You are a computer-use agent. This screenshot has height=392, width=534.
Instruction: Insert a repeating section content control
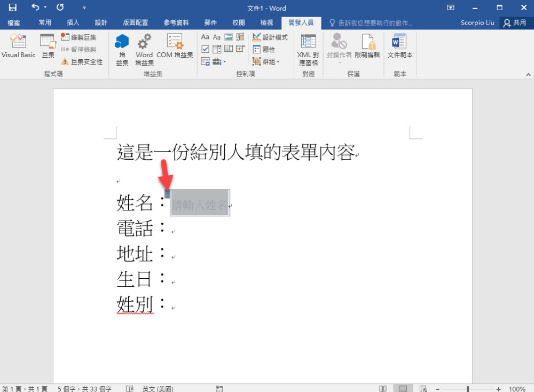[x=205, y=61]
